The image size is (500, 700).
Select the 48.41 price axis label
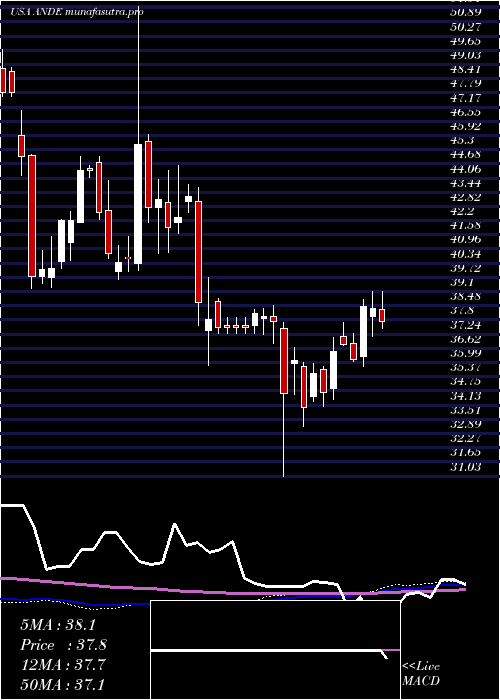pyautogui.click(x=465, y=69)
